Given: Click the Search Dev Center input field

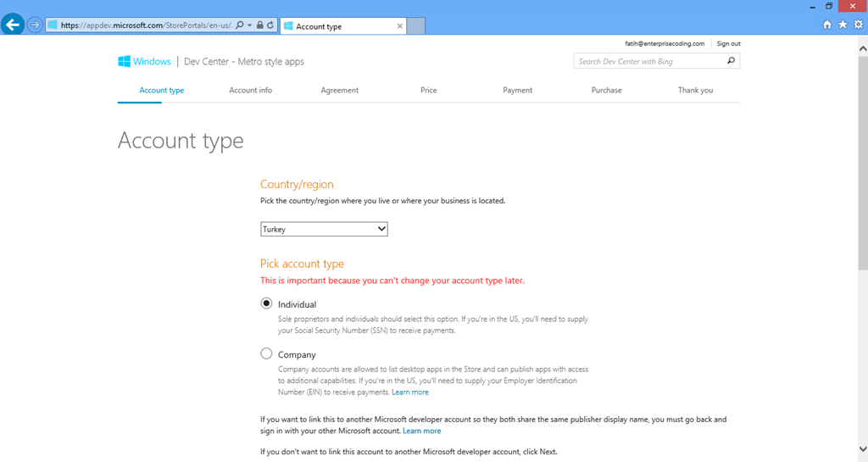Looking at the screenshot, I should (649, 61).
